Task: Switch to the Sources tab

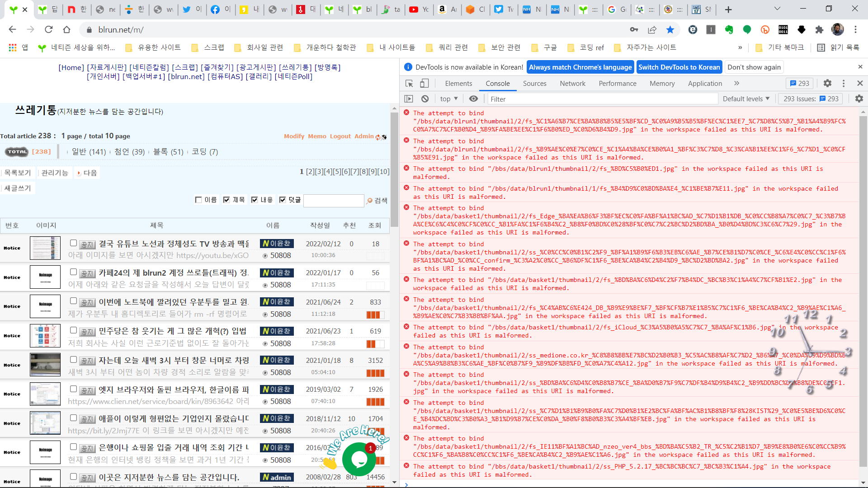Action: [534, 84]
